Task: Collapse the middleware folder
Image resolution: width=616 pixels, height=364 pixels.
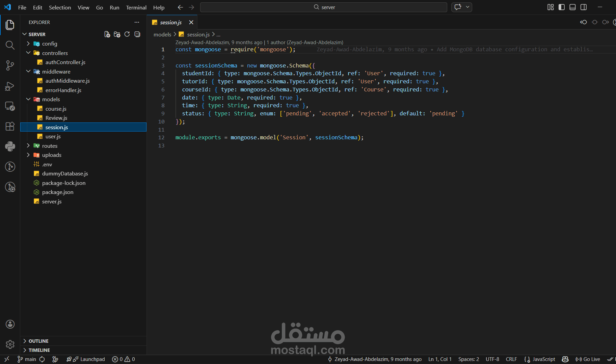Action: click(x=83, y=72)
